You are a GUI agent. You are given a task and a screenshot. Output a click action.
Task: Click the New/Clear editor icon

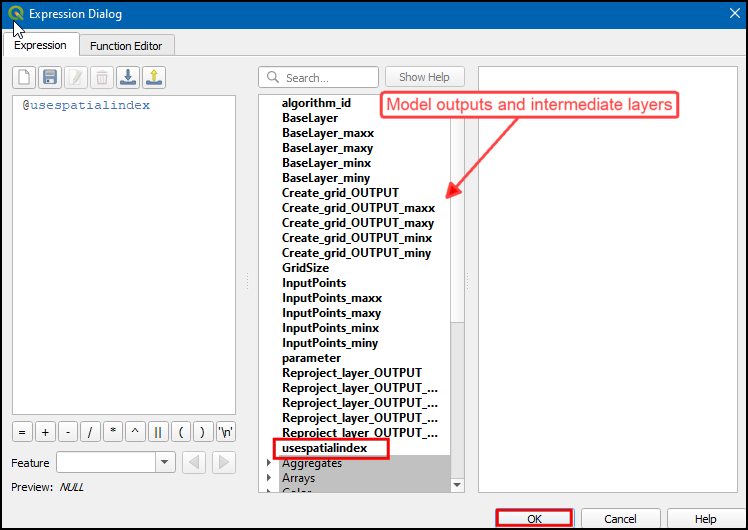[24, 77]
